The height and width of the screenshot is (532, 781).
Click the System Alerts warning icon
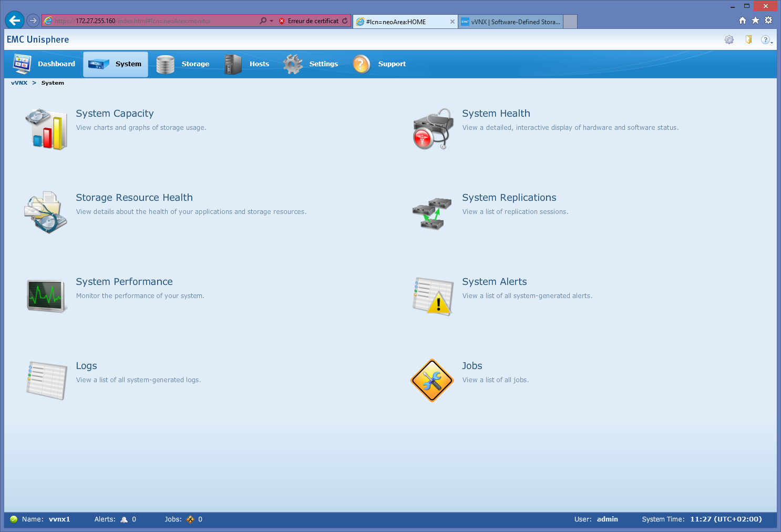point(433,296)
